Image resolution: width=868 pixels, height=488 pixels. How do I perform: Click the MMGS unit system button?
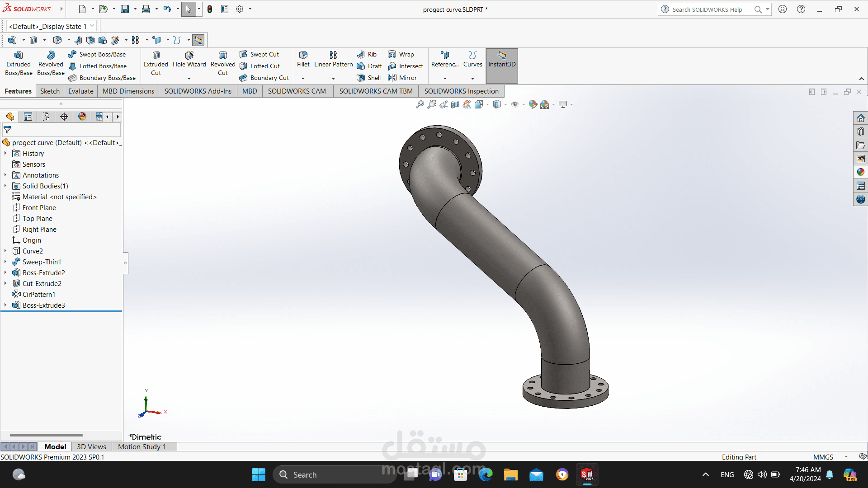[823, 457]
